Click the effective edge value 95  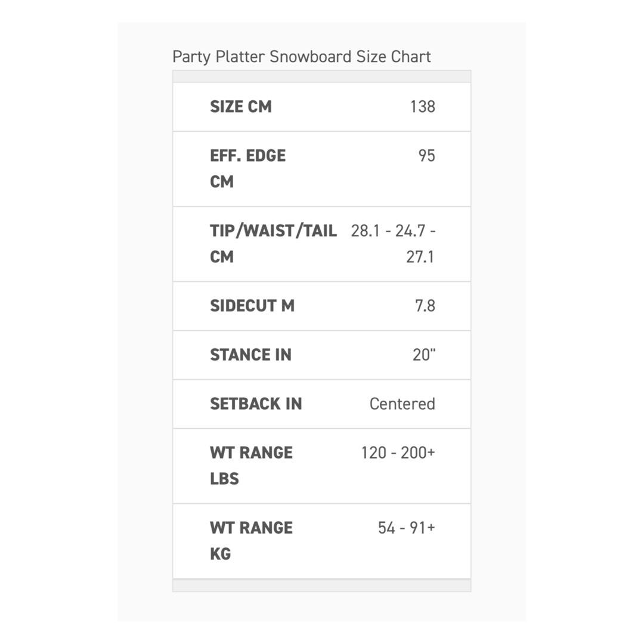[426, 156]
